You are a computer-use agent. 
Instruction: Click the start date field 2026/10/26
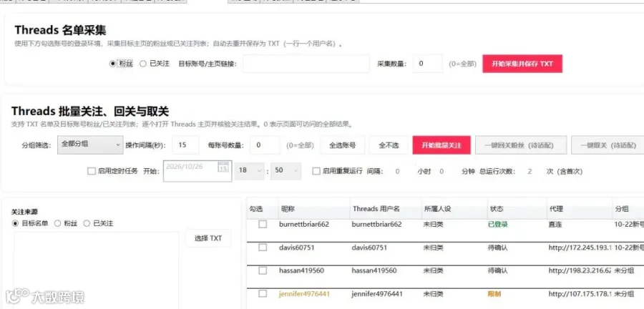point(197,171)
